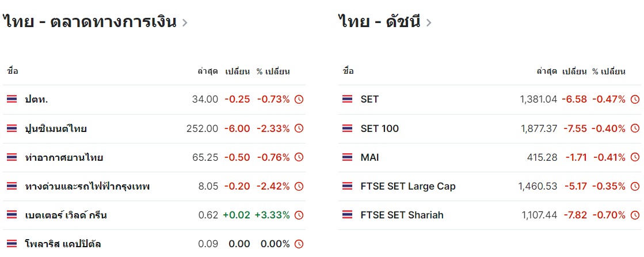Click Thai flag icon beside FTSE SET Large Cap
This screenshot has width=644, height=257.
(347, 186)
